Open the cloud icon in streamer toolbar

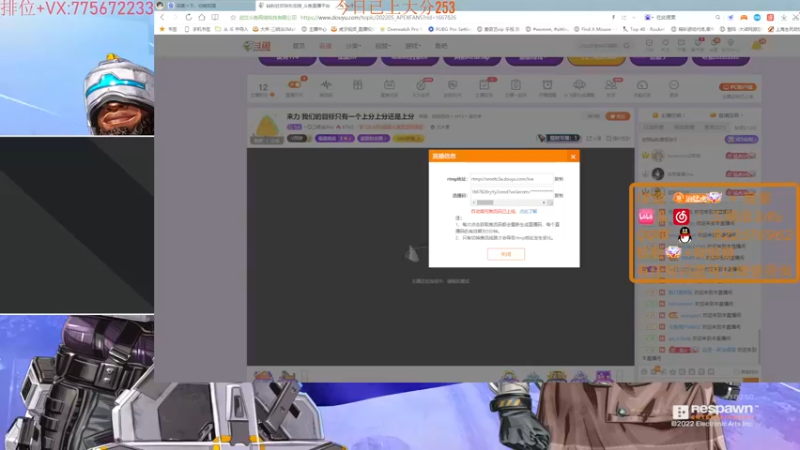click(579, 85)
